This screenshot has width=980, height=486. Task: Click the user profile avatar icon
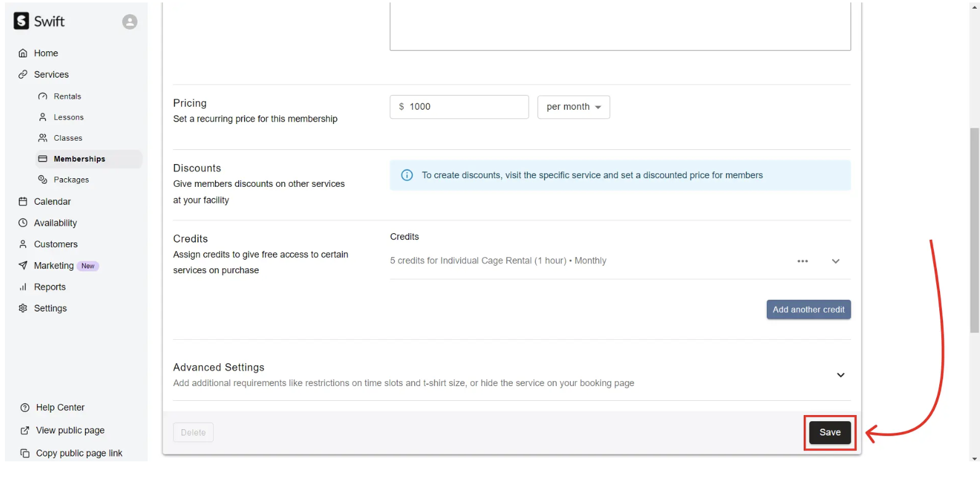pos(129,22)
